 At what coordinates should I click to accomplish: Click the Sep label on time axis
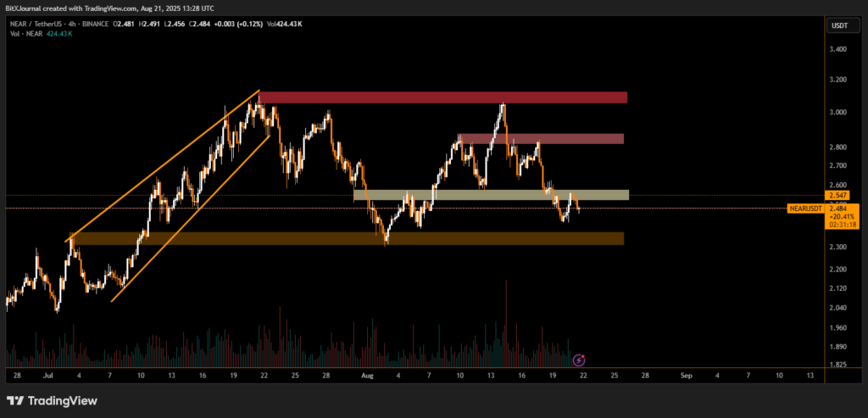(x=686, y=374)
